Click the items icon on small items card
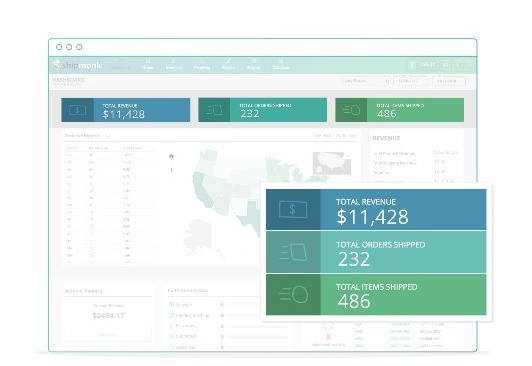This screenshot has width=532, height=366. click(351, 110)
